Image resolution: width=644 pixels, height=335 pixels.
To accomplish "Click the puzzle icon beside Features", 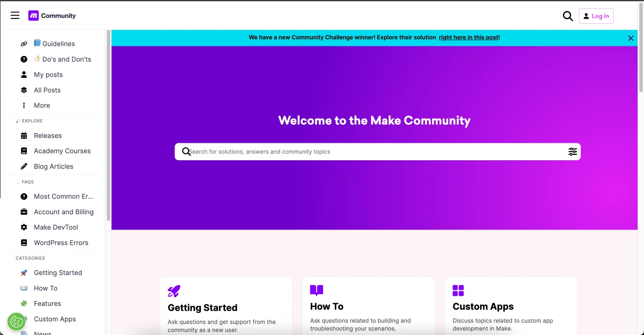I will click(24, 304).
